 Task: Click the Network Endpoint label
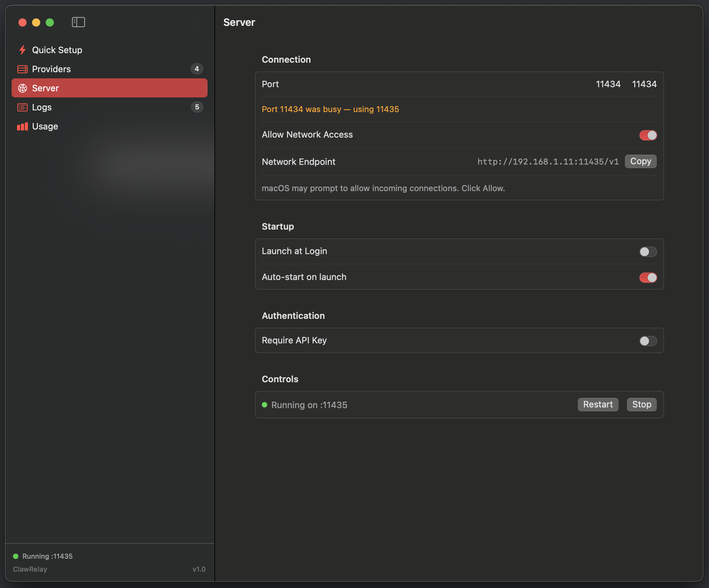[x=299, y=161]
